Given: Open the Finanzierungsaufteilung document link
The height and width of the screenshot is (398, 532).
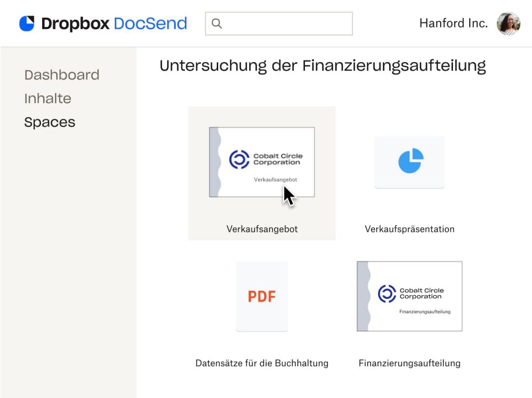Looking at the screenshot, I should (x=409, y=363).
